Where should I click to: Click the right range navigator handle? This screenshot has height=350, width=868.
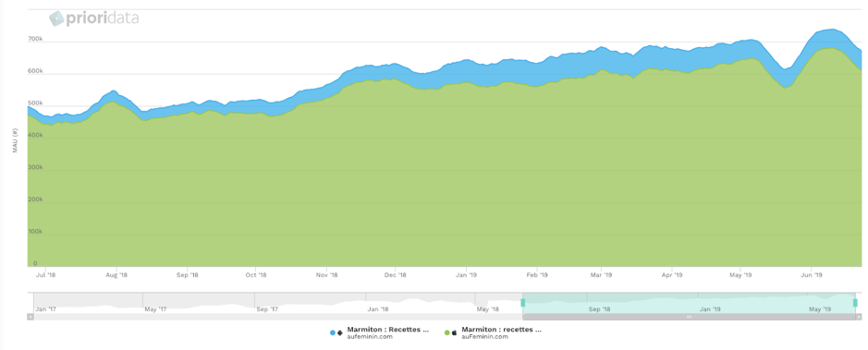coord(855,303)
